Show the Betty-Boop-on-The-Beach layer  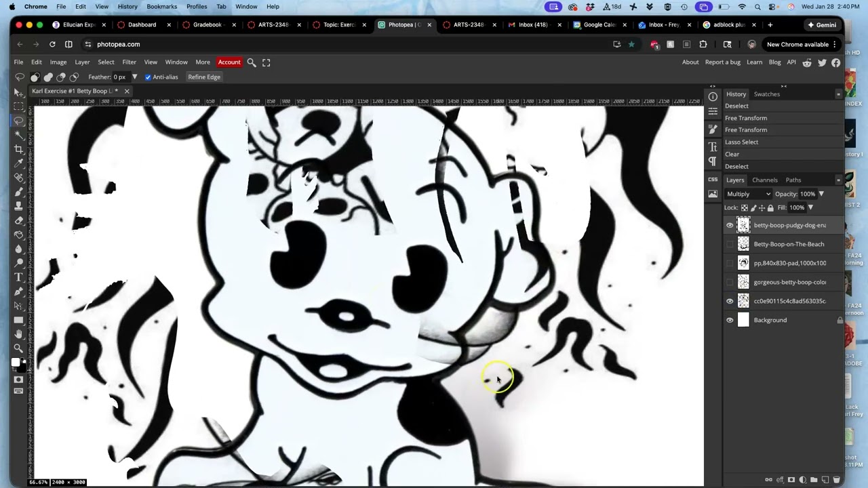coord(730,245)
